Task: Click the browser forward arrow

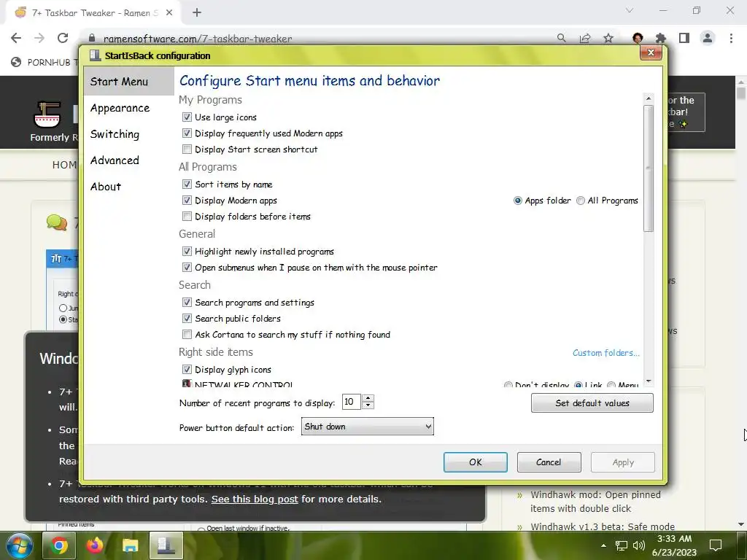Action: coord(39,38)
